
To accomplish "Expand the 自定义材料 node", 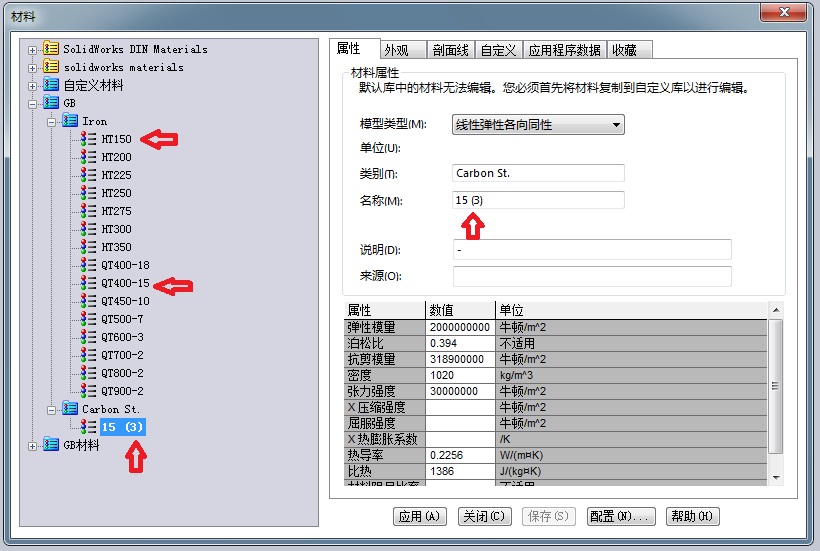I will 32,86.
